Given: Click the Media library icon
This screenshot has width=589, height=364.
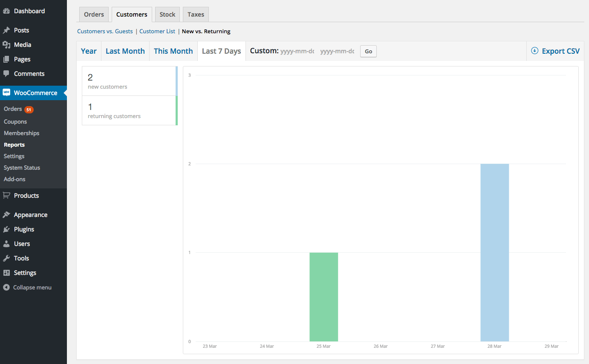Looking at the screenshot, I should click(x=6, y=45).
